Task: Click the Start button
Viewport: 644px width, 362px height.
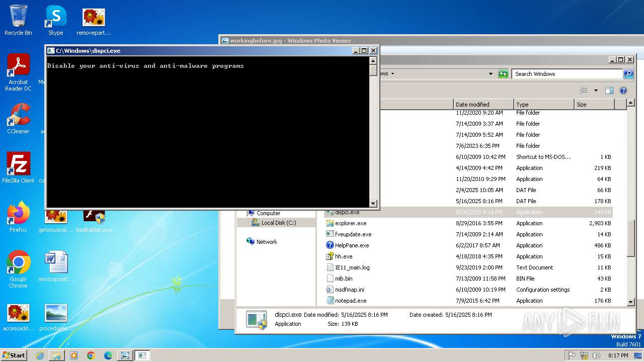Action: pyautogui.click(x=14, y=355)
